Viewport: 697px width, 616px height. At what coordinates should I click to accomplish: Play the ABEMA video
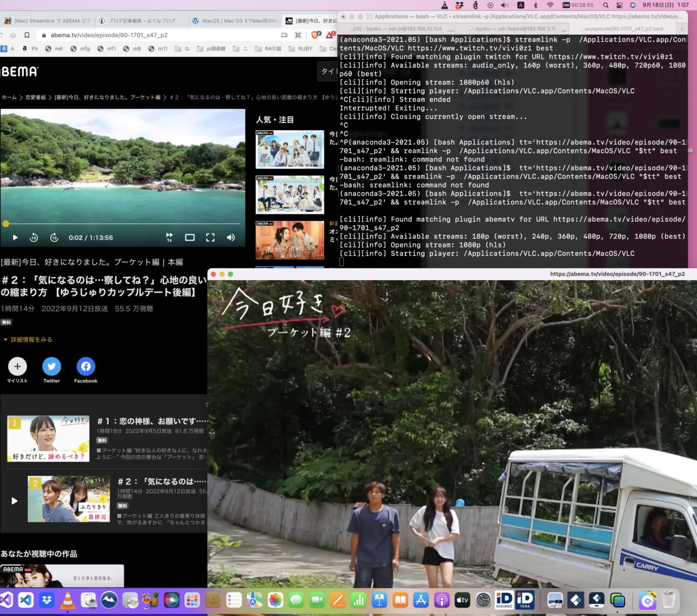[x=15, y=237]
